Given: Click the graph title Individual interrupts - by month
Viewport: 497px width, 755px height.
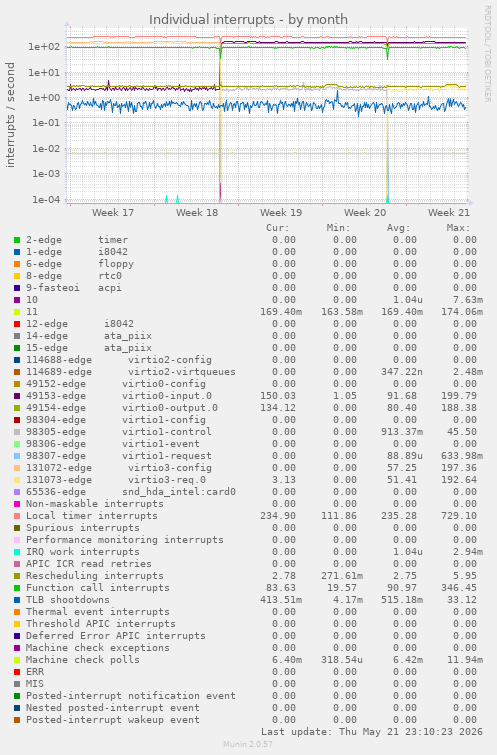Looking at the screenshot, I should click(x=248, y=20).
